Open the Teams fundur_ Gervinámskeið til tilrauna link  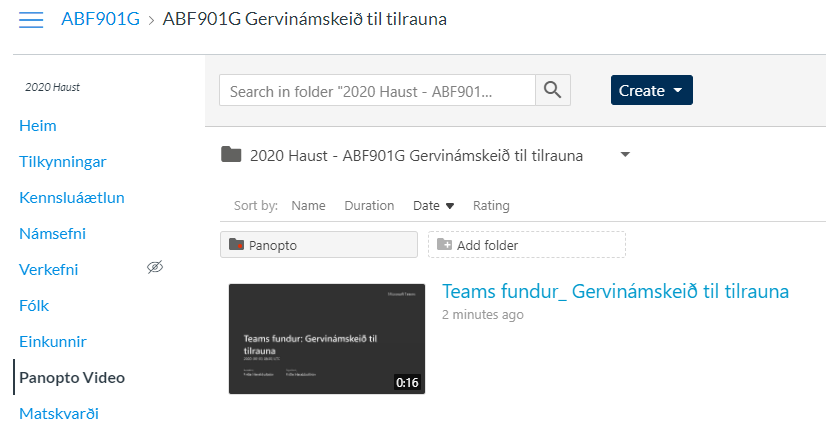coord(615,291)
